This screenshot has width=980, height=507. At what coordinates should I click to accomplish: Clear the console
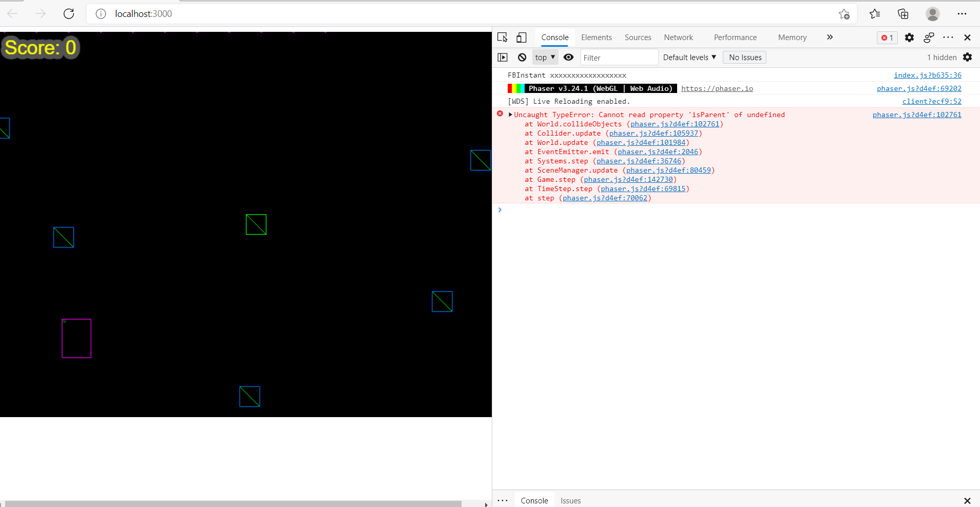[522, 58]
